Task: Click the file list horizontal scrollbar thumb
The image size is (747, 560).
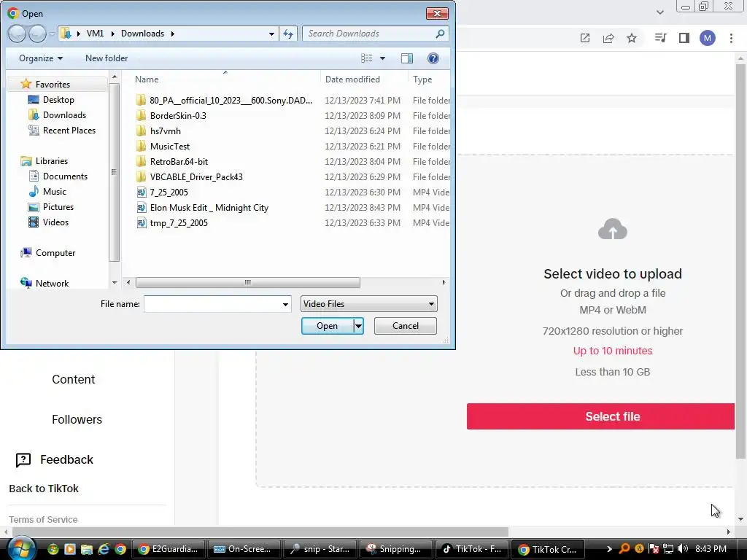Action: point(248,283)
